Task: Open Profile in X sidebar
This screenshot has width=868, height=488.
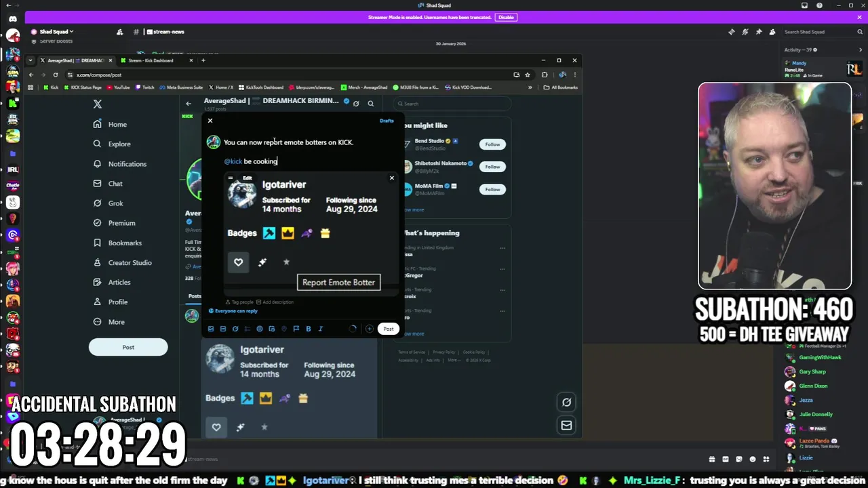Action: (x=111, y=302)
